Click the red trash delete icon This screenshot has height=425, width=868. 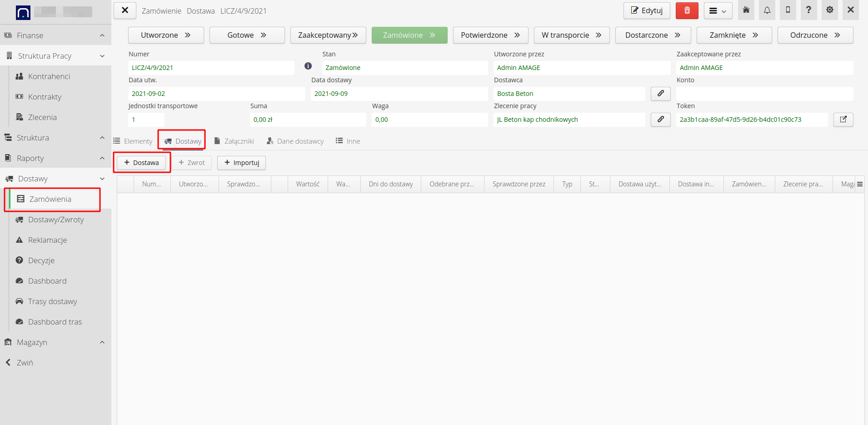point(687,10)
